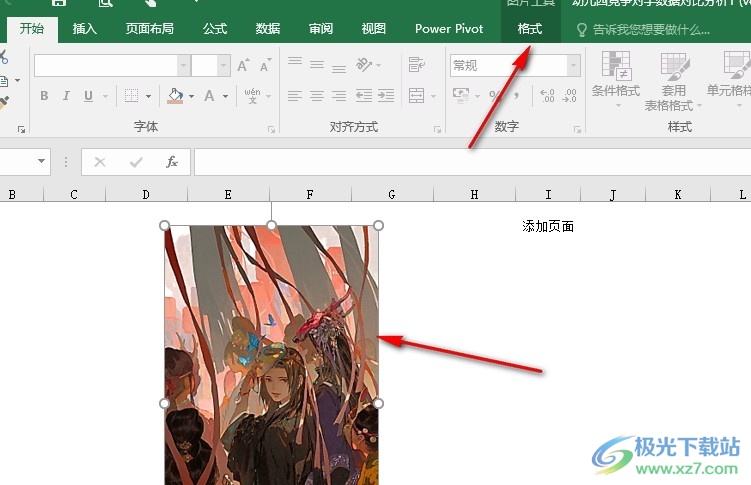
Task: Align text to bottom
Action: click(339, 68)
